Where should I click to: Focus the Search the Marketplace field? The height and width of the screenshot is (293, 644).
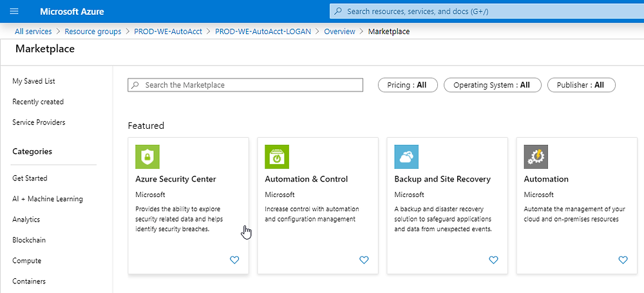coord(245,85)
